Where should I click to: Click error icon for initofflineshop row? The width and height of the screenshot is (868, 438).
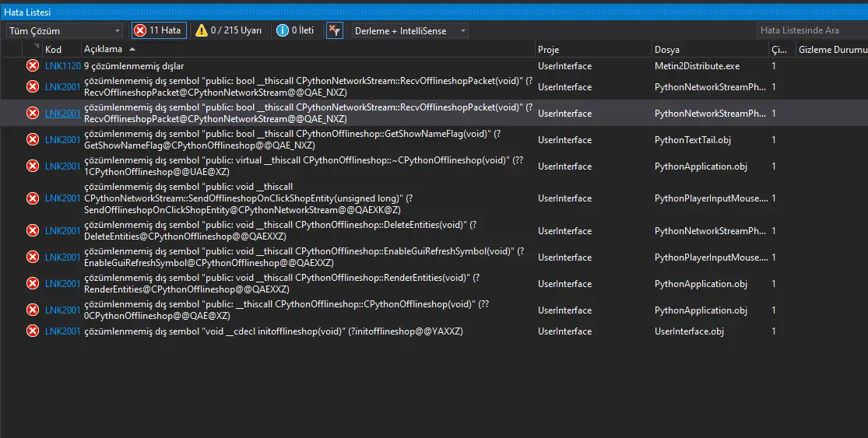pos(33,331)
